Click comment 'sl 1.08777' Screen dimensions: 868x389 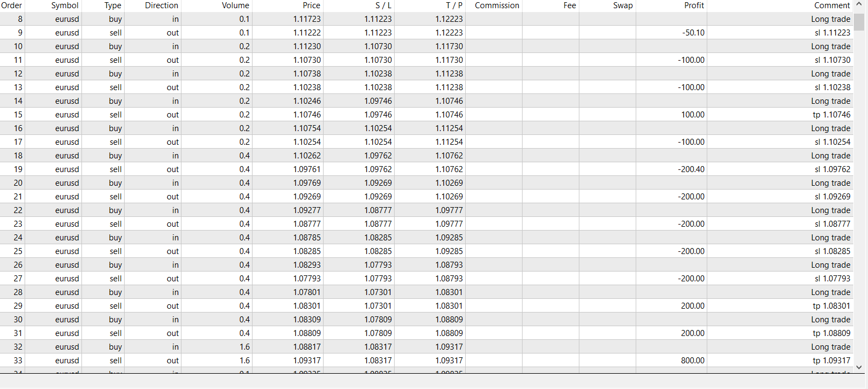tap(832, 224)
